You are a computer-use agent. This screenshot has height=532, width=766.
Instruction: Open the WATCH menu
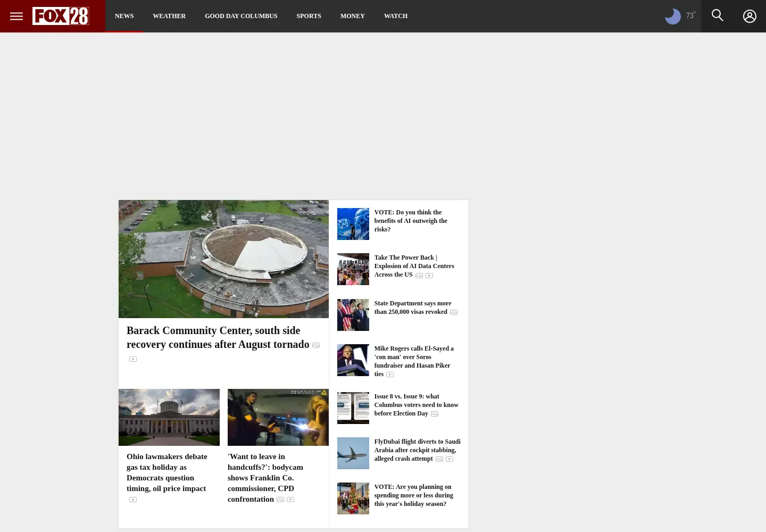click(396, 16)
